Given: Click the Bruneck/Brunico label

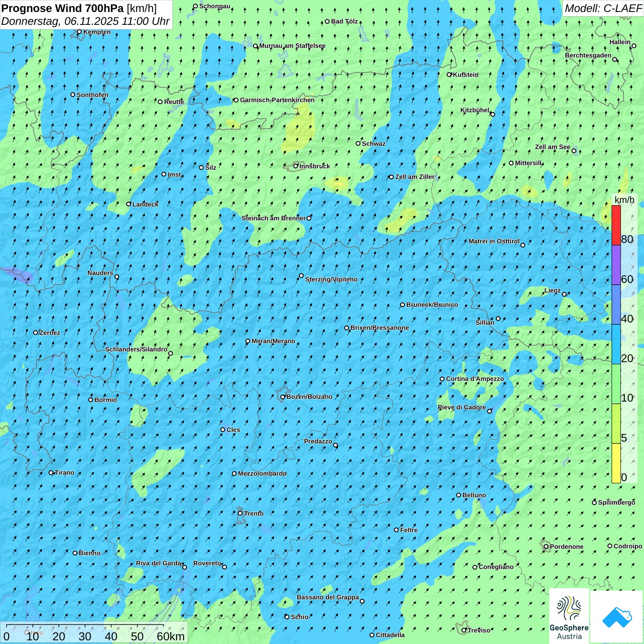Looking at the screenshot, I should [432, 305].
